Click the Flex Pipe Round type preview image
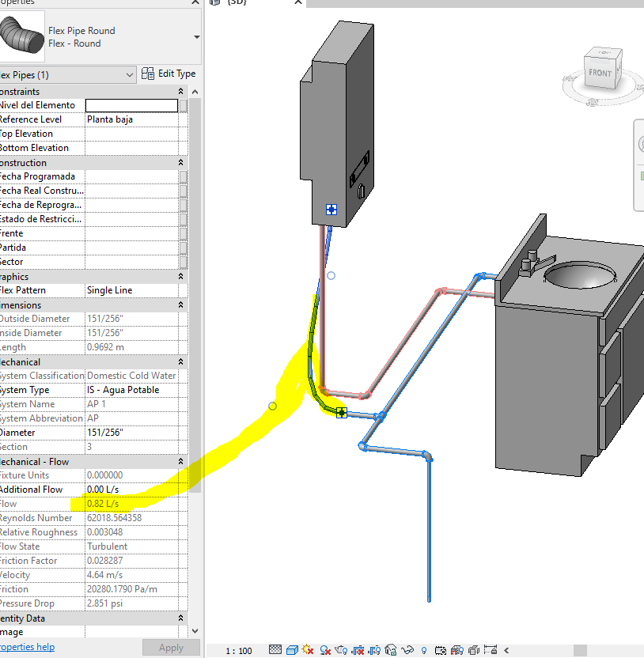The width and height of the screenshot is (644, 658). coord(21,36)
